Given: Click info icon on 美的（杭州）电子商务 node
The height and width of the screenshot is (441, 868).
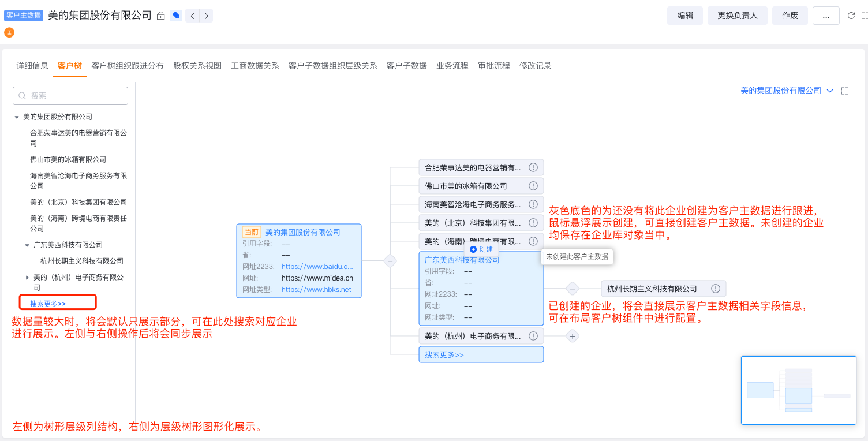Looking at the screenshot, I should click(533, 336).
